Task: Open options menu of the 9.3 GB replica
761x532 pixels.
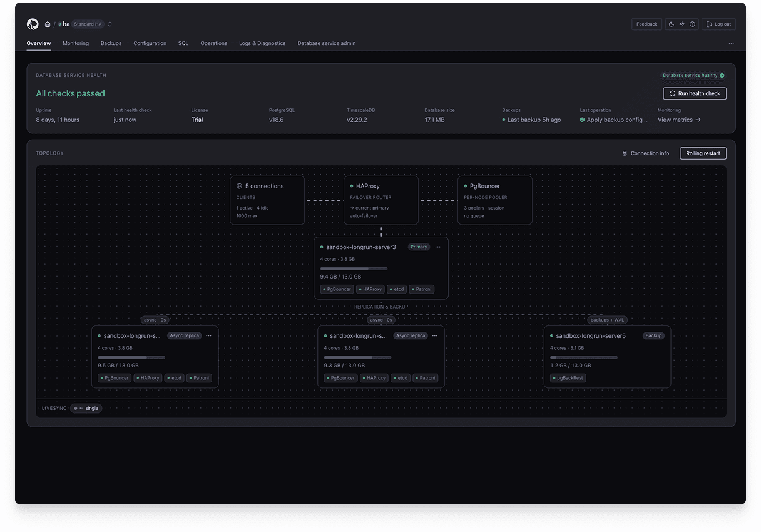Action: coord(435,335)
